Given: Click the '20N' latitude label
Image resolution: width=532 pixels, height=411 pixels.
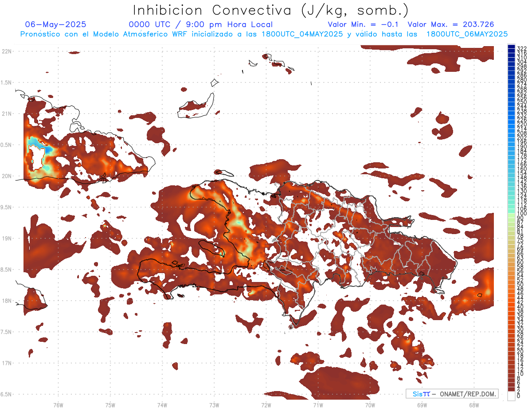Looking at the screenshot, I should coord(7,176).
